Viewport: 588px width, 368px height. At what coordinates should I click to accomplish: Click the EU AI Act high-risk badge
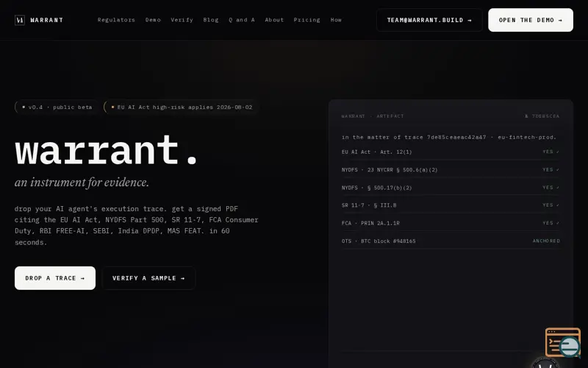[x=182, y=107]
